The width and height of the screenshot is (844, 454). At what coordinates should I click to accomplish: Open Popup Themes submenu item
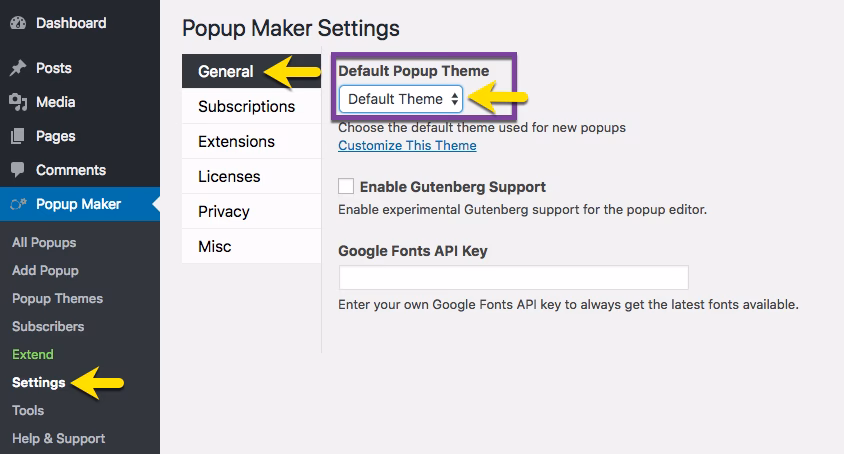[57, 298]
